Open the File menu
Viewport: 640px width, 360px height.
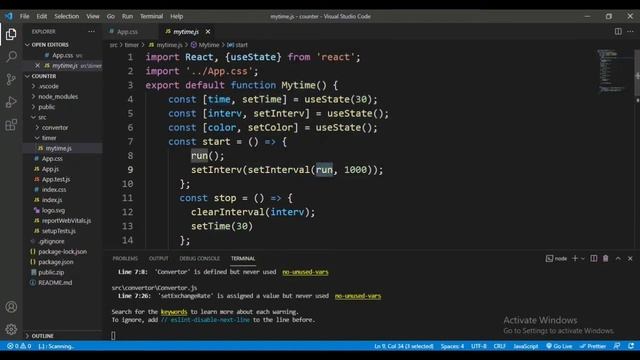coord(24,16)
